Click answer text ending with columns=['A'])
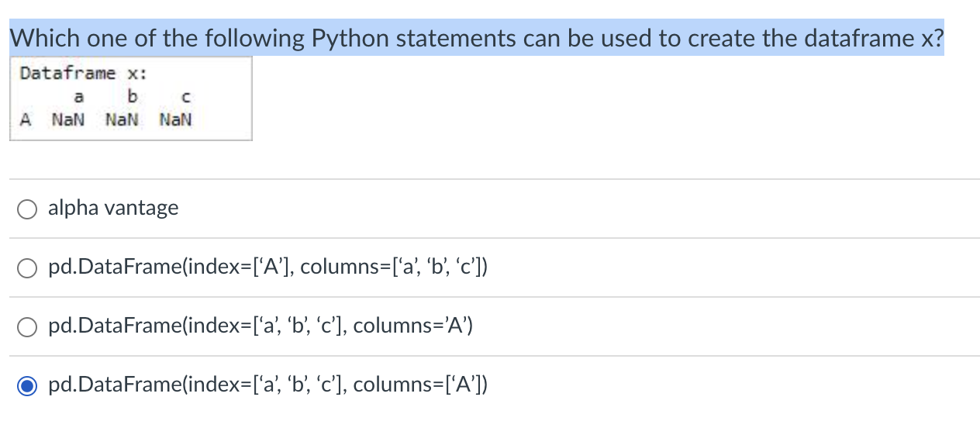The image size is (980, 428). click(268, 384)
